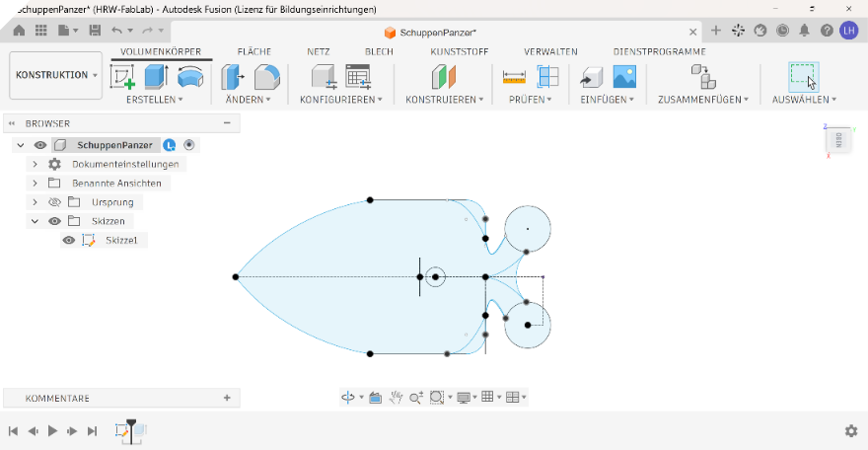Open the KONSTRUIEREN dropdown menu

[445, 99]
